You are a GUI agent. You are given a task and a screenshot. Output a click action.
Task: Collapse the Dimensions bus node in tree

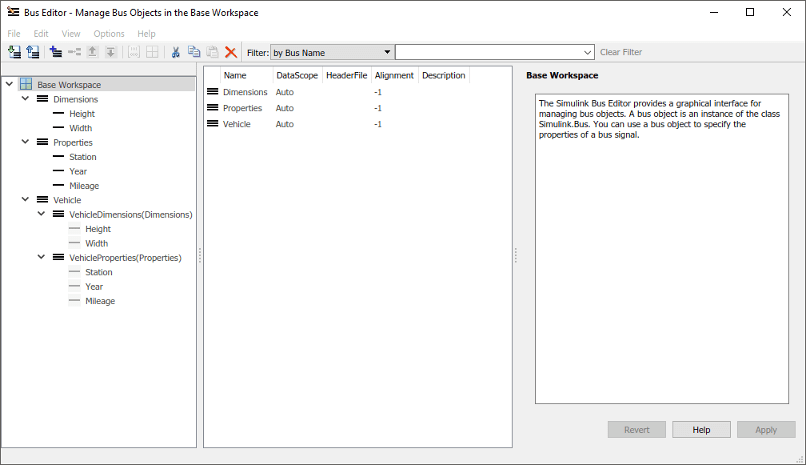tap(25, 98)
